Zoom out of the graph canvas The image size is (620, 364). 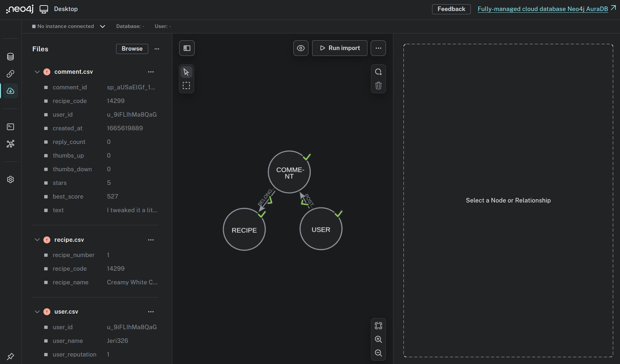pos(378,353)
